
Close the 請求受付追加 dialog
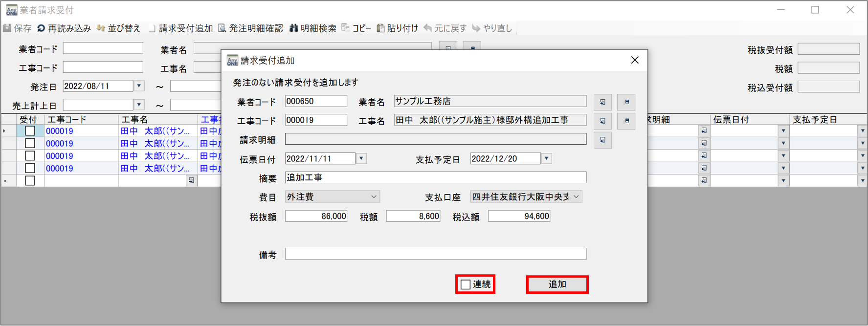point(635,60)
